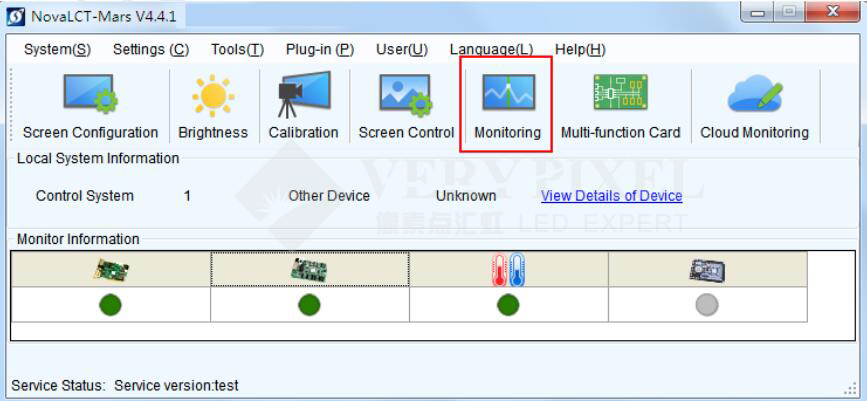This screenshot has width=867, height=401.
Task: Click the Monitor Information heading
Action: point(78,239)
